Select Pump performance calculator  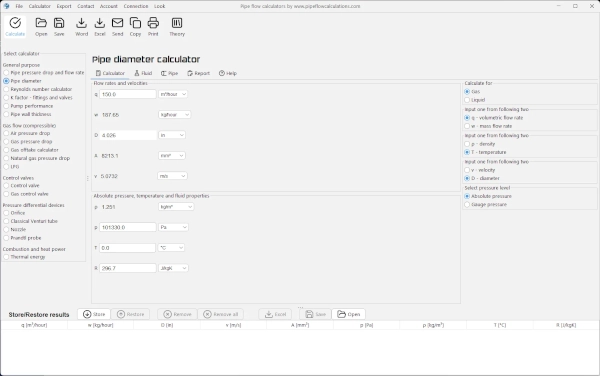pos(28,106)
